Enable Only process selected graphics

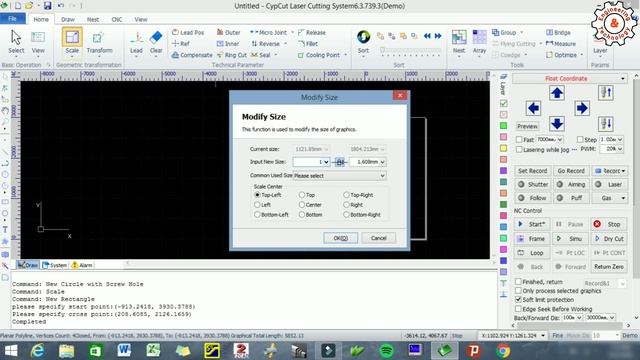pos(518,291)
